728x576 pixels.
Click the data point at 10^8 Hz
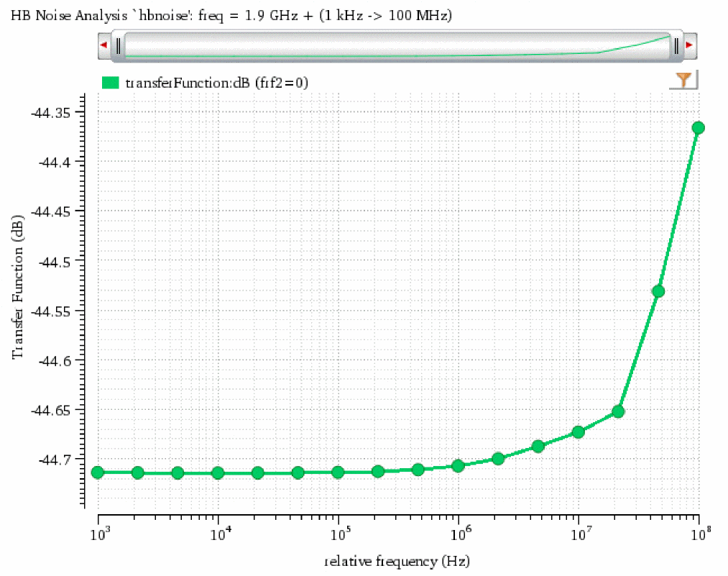[x=699, y=128]
